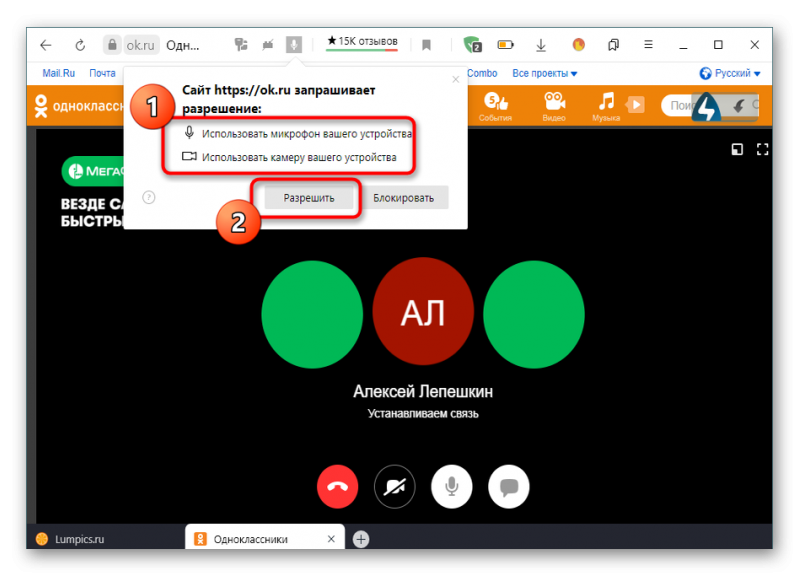Image resolution: width=800 pixels, height=576 pixels.
Task: Click the battery saver icon
Action: [505, 45]
